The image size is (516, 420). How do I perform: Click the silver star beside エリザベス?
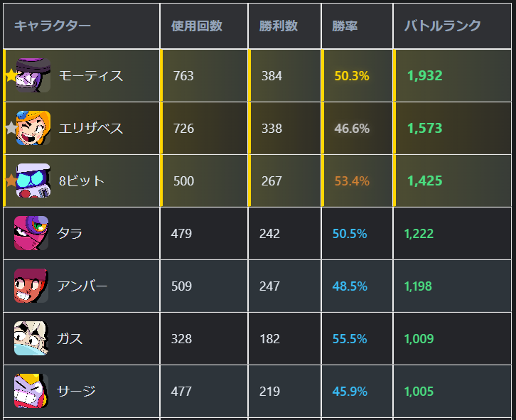click(x=11, y=128)
